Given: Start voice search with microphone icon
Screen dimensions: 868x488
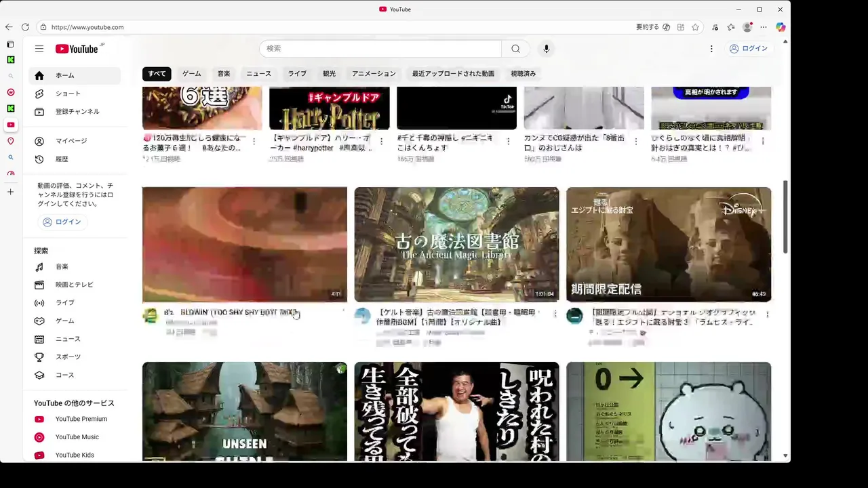Looking at the screenshot, I should (x=546, y=49).
